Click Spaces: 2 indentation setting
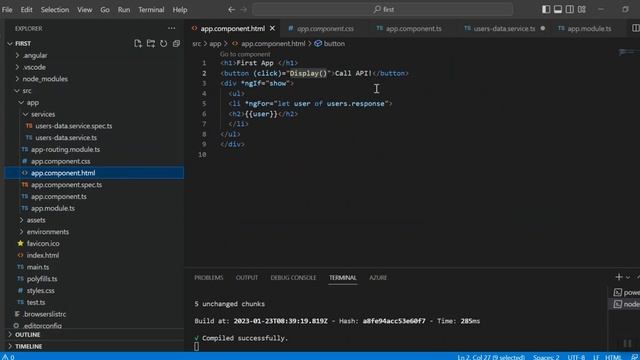Screen dimensions: 640x360 pyautogui.click(x=546, y=357)
